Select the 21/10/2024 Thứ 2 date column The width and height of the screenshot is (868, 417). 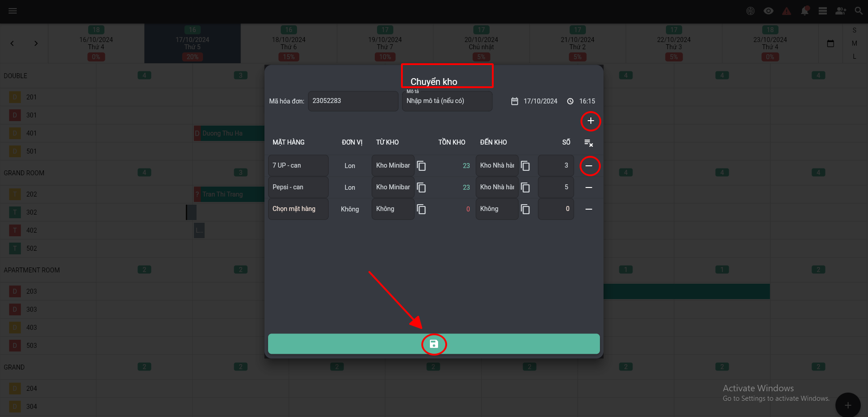point(578,43)
